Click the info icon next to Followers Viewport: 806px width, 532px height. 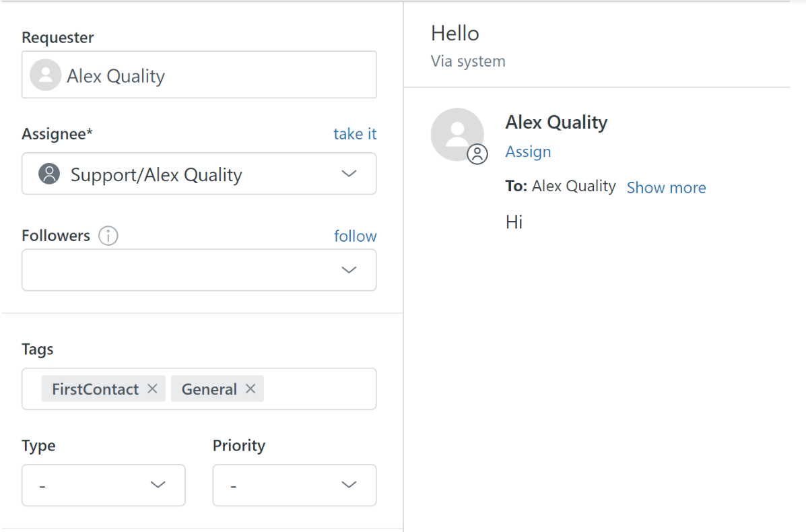pyautogui.click(x=108, y=236)
